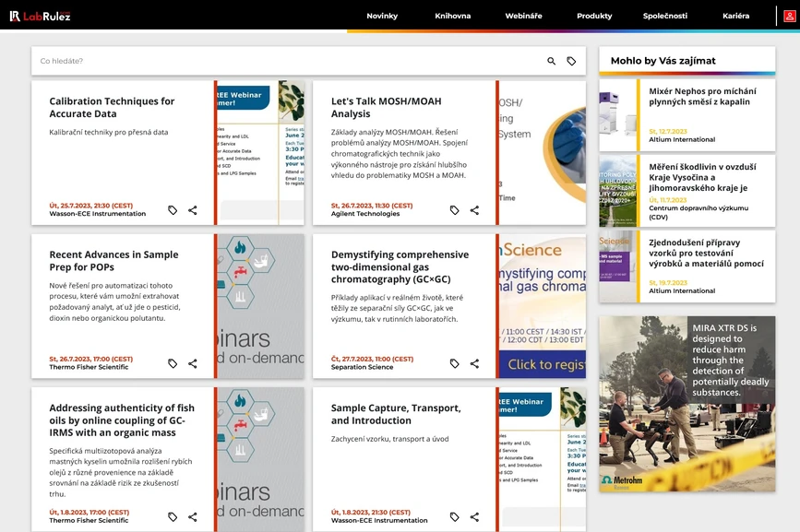Open 'Calibration Techniques for Accurate Data' title

tap(112, 107)
